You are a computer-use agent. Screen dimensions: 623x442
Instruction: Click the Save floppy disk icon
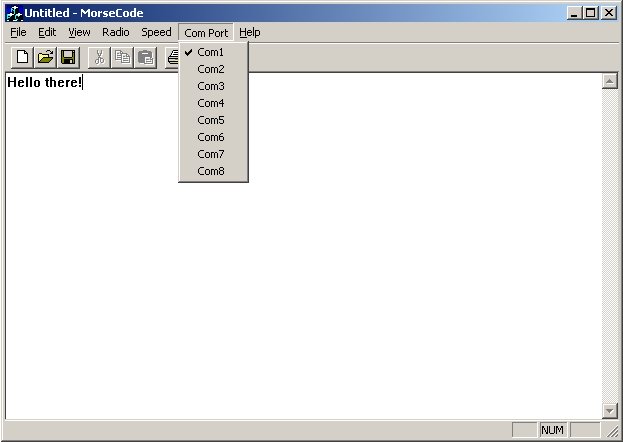tap(68, 58)
